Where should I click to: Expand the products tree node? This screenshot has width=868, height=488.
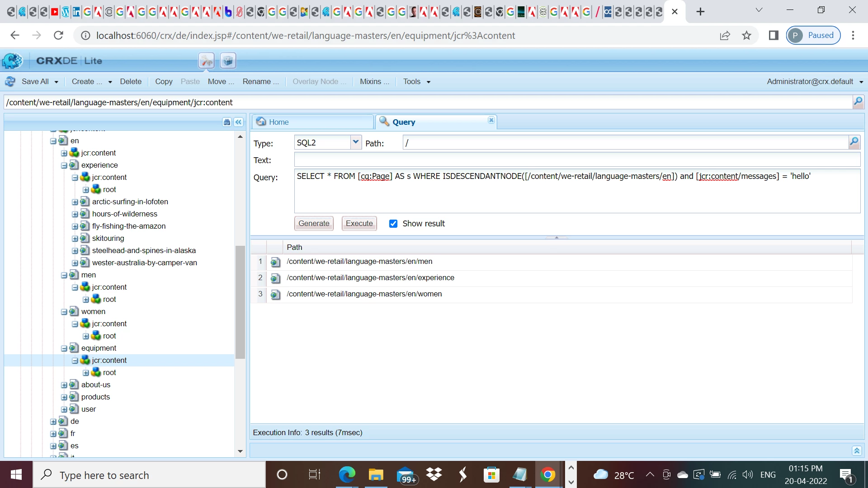pos(64,397)
